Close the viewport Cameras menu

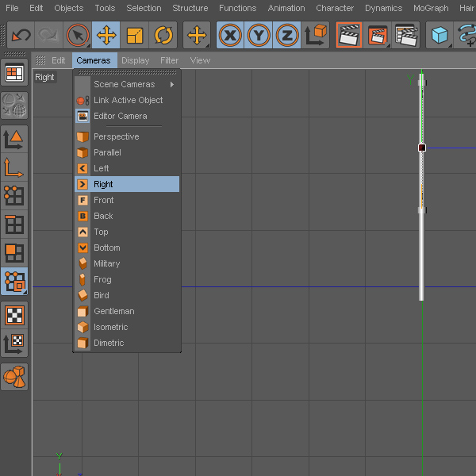click(94, 60)
